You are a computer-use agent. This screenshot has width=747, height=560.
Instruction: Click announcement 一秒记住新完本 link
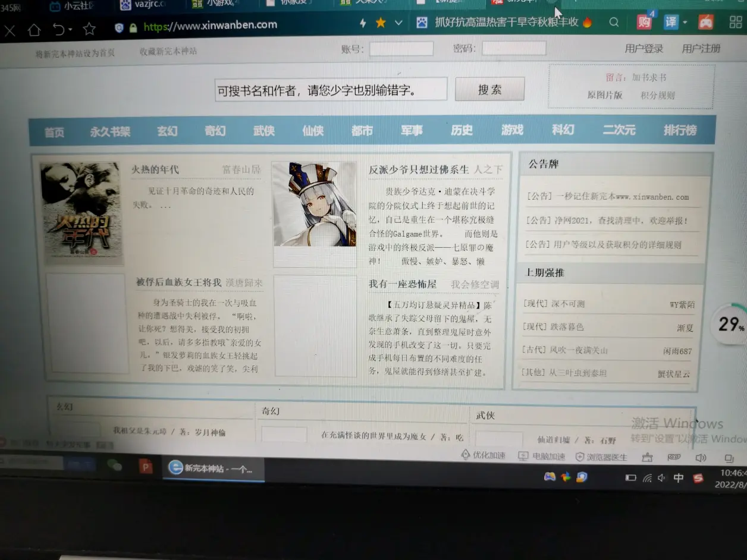pyautogui.click(x=607, y=197)
